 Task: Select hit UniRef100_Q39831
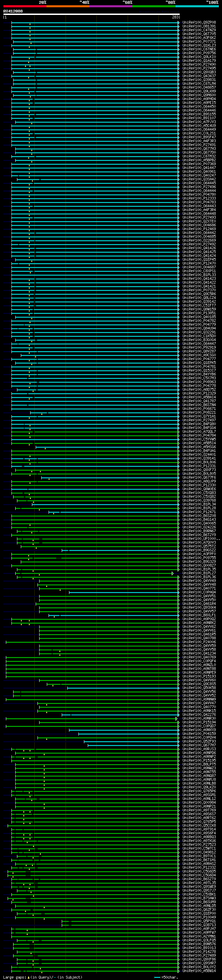(199, 80)
